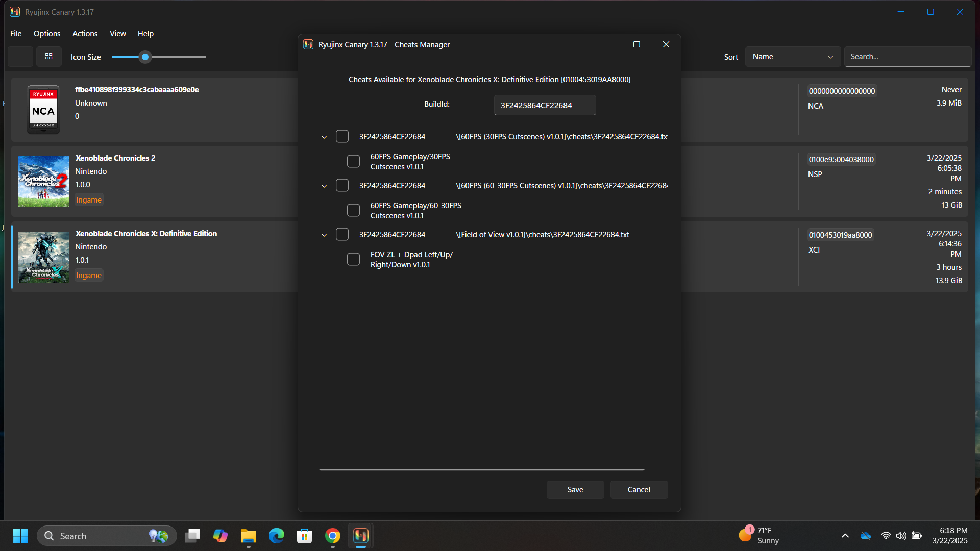Open File Explorer from the taskbar
Screen dimensions: 980x551
pos(249,536)
